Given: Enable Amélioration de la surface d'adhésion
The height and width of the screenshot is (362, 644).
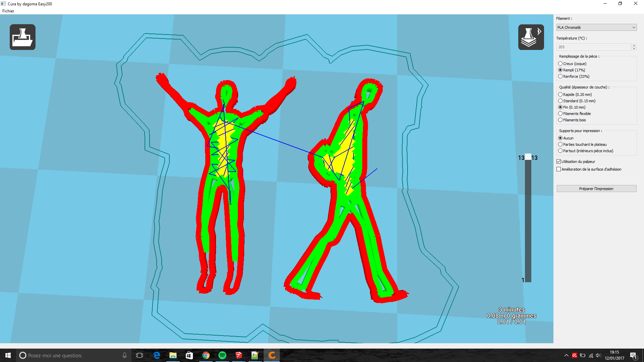Looking at the screenshot, I should [x=558, y=169].
